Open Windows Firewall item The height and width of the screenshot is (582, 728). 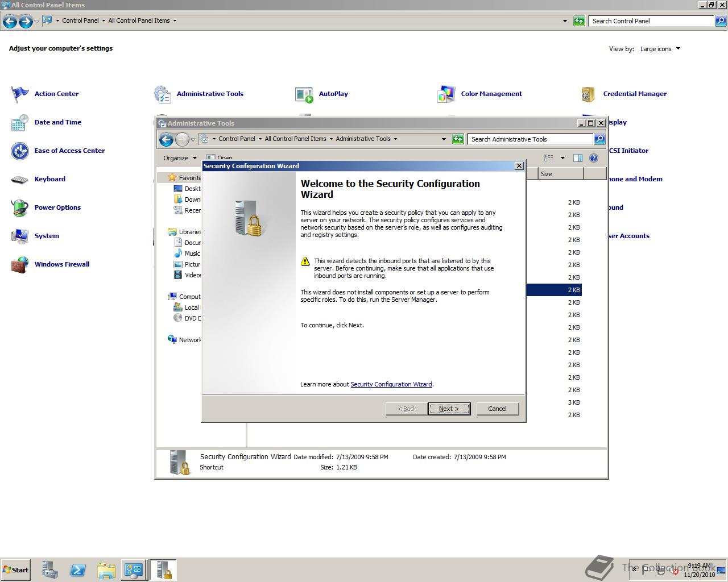click(62, 264)
